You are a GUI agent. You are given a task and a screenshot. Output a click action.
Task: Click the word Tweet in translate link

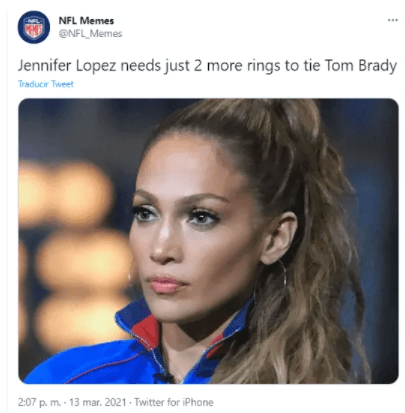62,84
